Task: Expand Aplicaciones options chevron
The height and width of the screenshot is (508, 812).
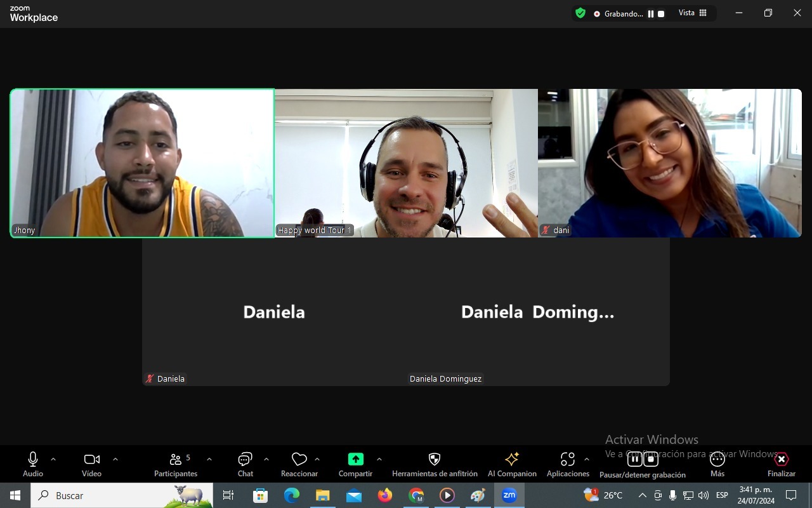Action: pyautogui.click(x=587, y=459)
